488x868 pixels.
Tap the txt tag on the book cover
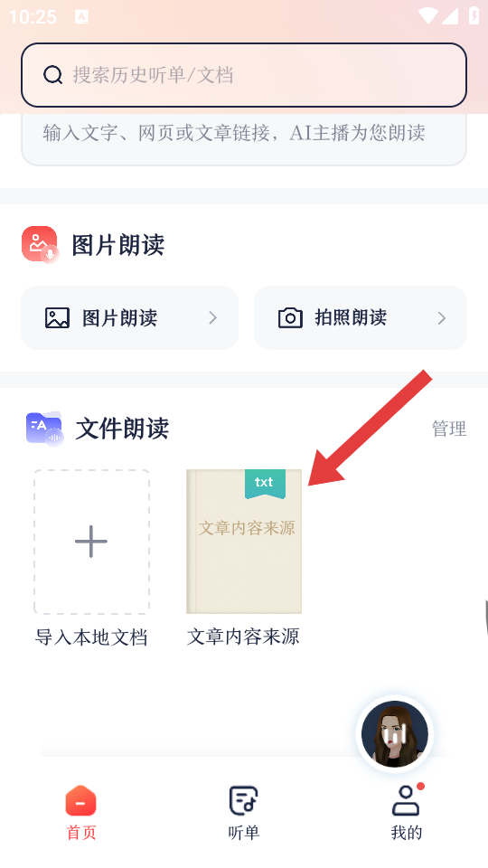pos(265,483)
